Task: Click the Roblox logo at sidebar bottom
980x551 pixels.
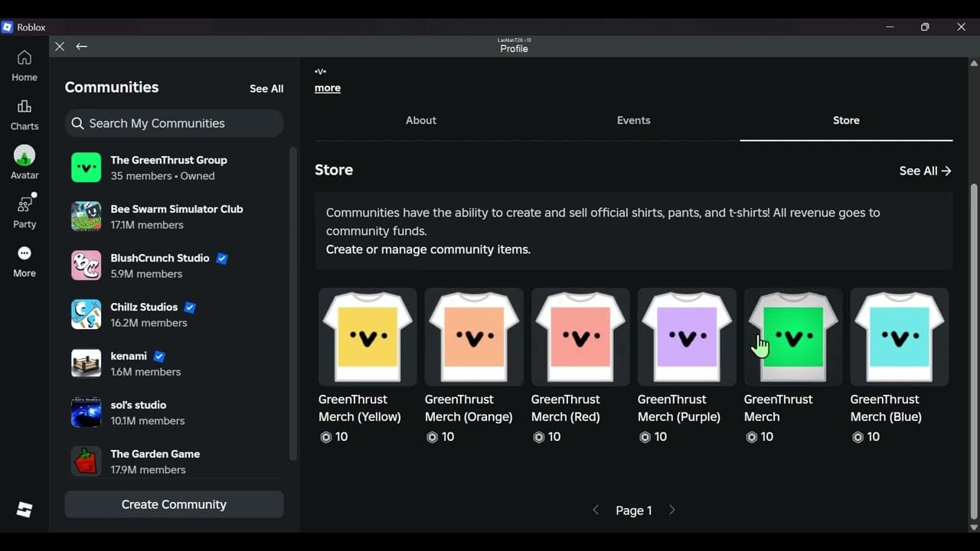Action: [x=24, y=510]
